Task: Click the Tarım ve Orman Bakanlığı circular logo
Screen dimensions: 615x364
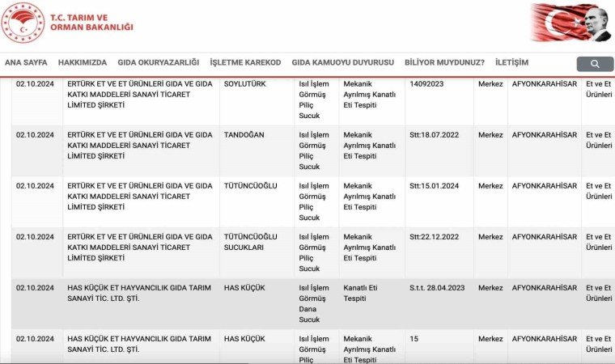Action: tap(23, 23)
